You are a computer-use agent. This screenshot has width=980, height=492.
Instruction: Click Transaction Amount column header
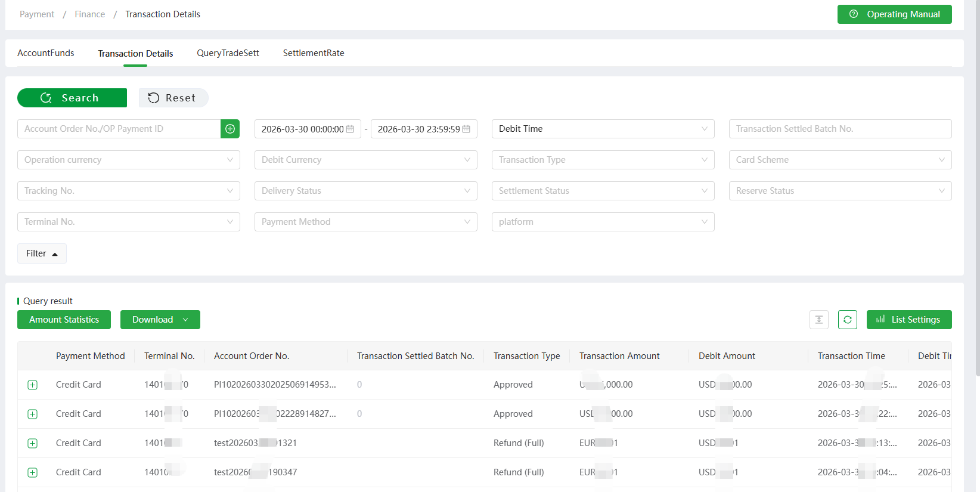click(619, 356)
